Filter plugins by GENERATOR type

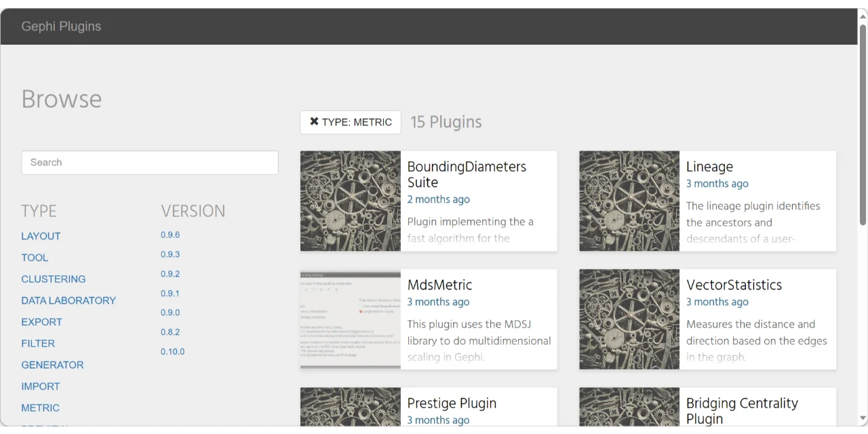pos(52,365)
